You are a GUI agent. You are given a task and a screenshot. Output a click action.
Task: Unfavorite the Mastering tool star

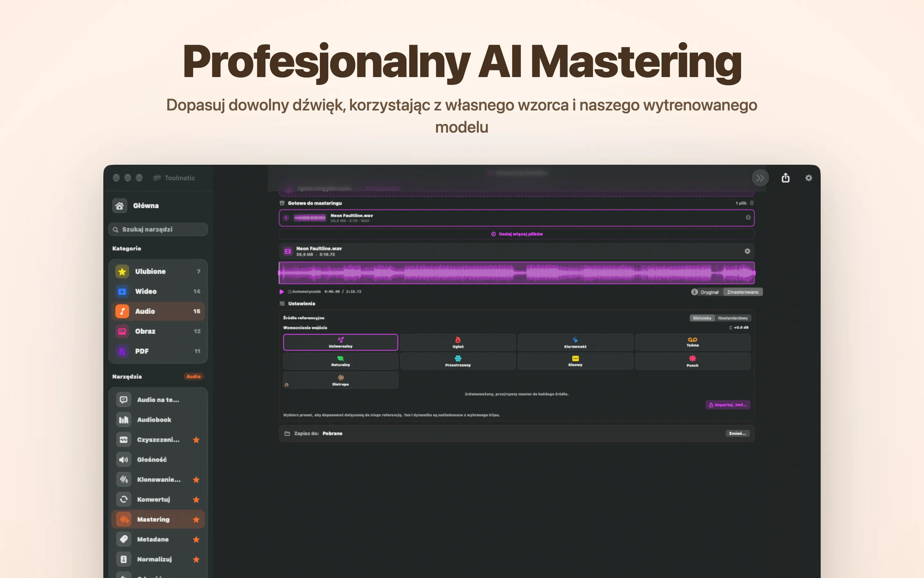point(196,520)
